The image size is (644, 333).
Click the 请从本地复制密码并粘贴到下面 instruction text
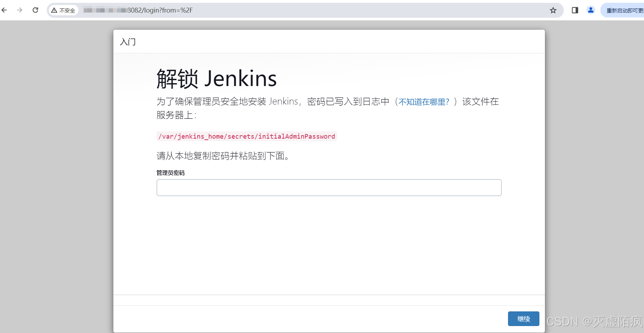tap(223, 156)
